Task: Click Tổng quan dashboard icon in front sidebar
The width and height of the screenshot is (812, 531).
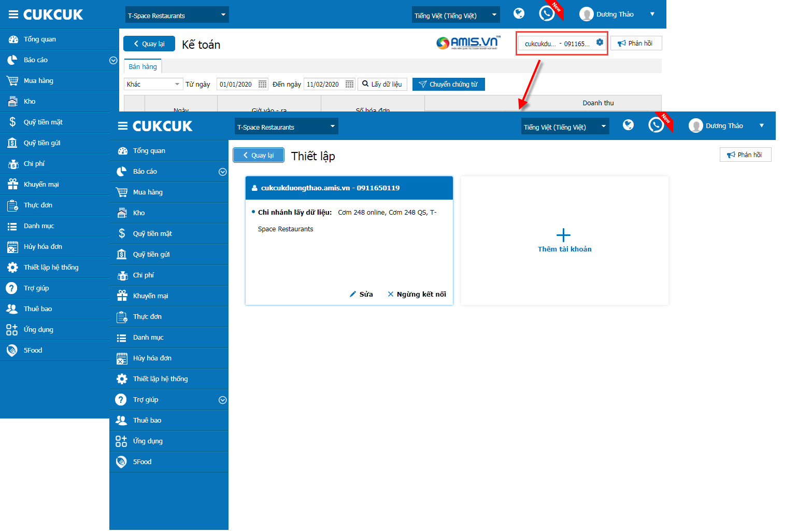Action: 122,151
